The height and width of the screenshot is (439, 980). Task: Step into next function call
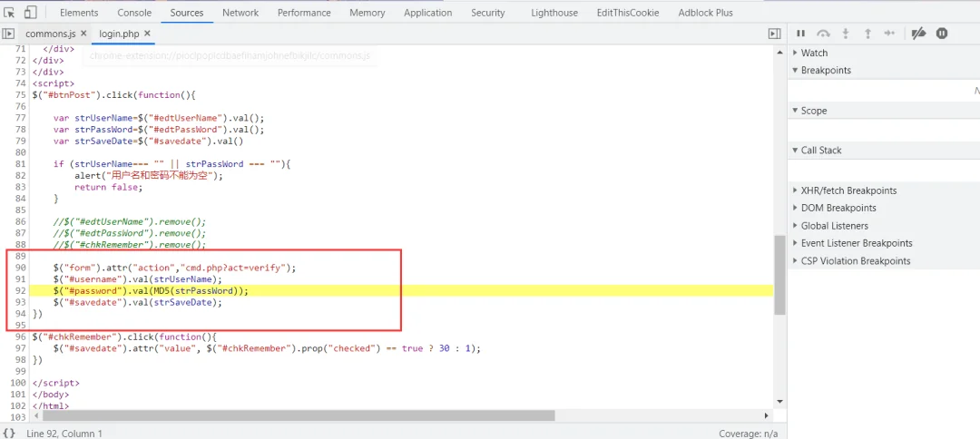point(846,34)
